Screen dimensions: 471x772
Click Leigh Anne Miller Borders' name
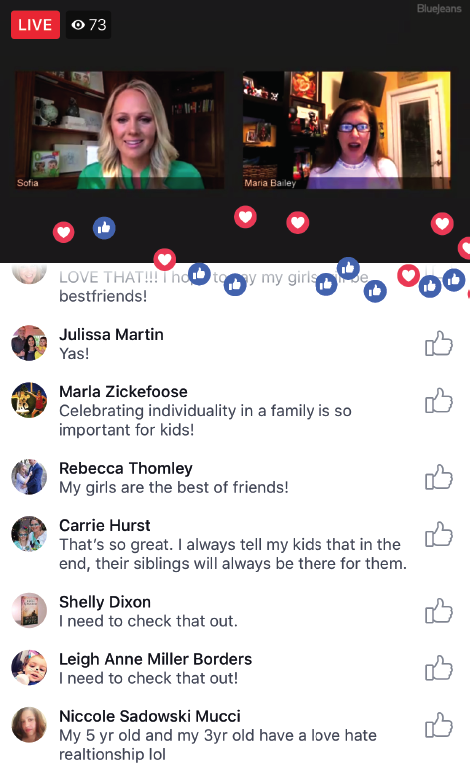click(156, 659)
